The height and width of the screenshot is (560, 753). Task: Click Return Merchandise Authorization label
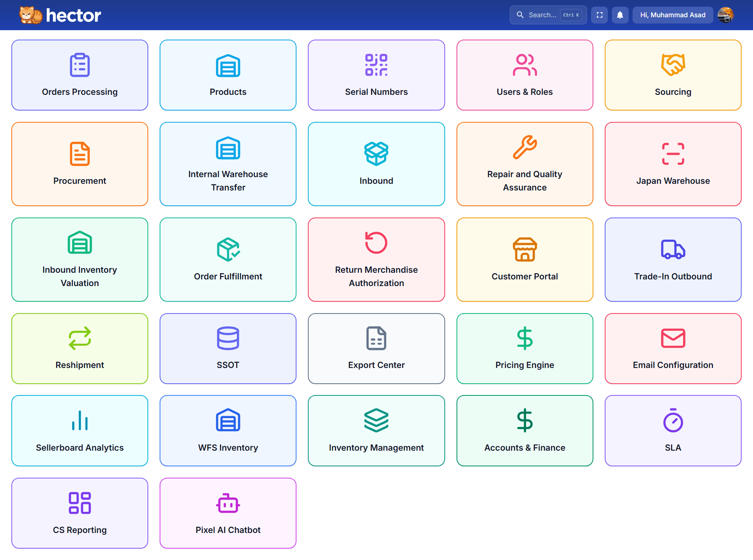coord(376,276)
